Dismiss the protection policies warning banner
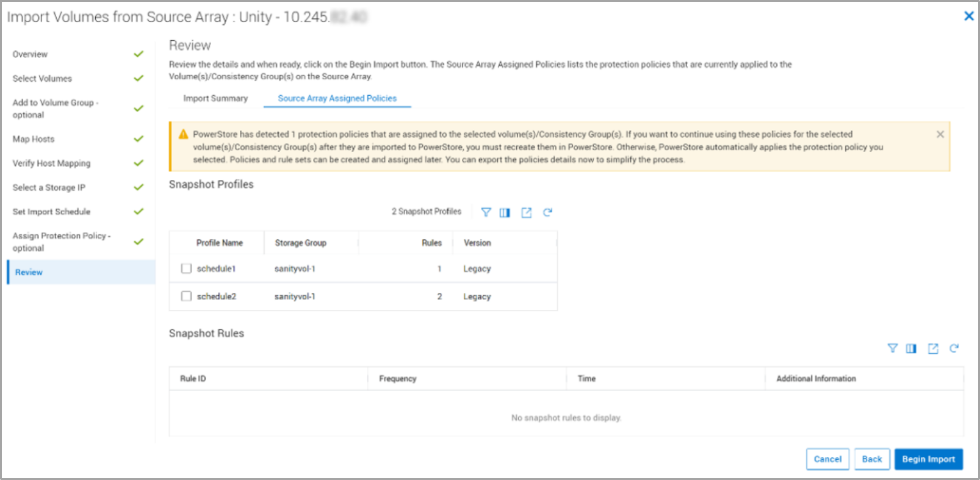 (940, 134)
